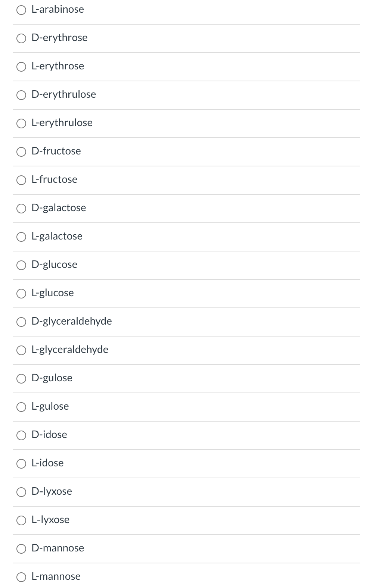This screenshot has height=588, width=372.
Task: Select L-idose as your answer
Action: click(x=21, y=463)
